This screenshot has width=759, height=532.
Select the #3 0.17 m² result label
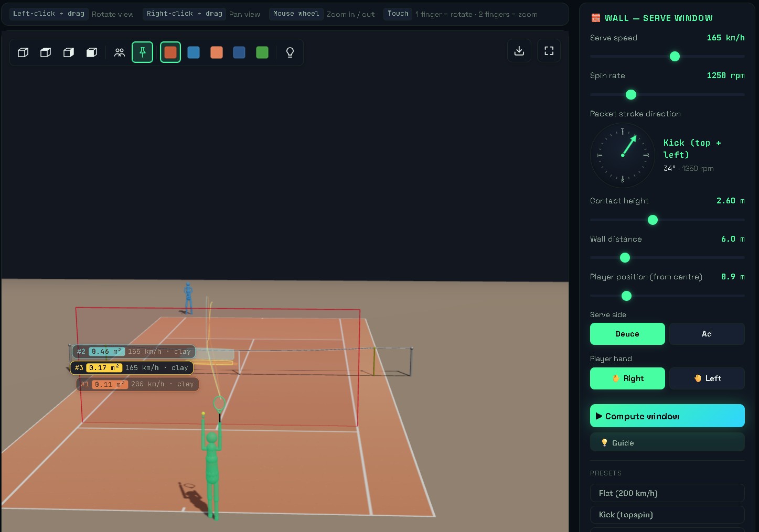(x=132, y=368)
